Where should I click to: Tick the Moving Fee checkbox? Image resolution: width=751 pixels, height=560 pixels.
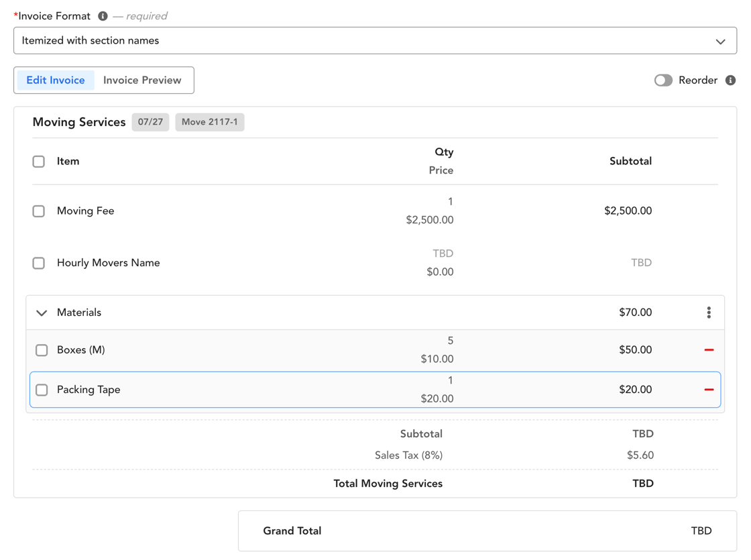pos(39,211)
